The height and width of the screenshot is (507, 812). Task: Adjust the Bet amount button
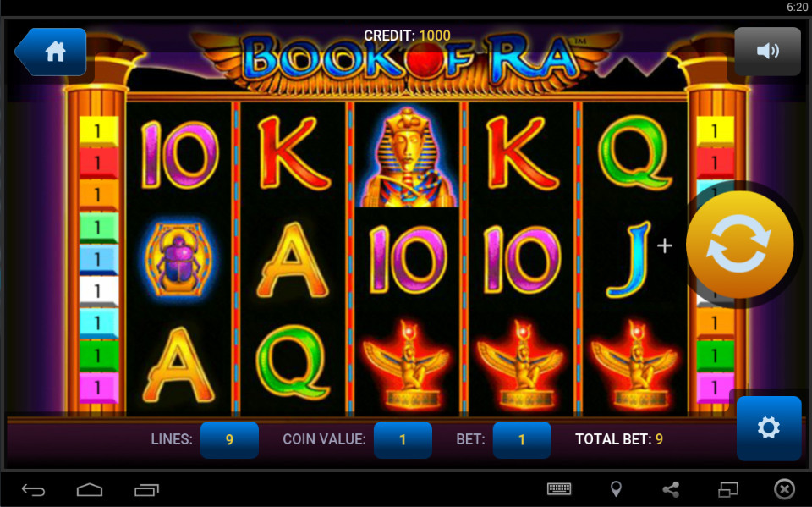pos(522,439)
